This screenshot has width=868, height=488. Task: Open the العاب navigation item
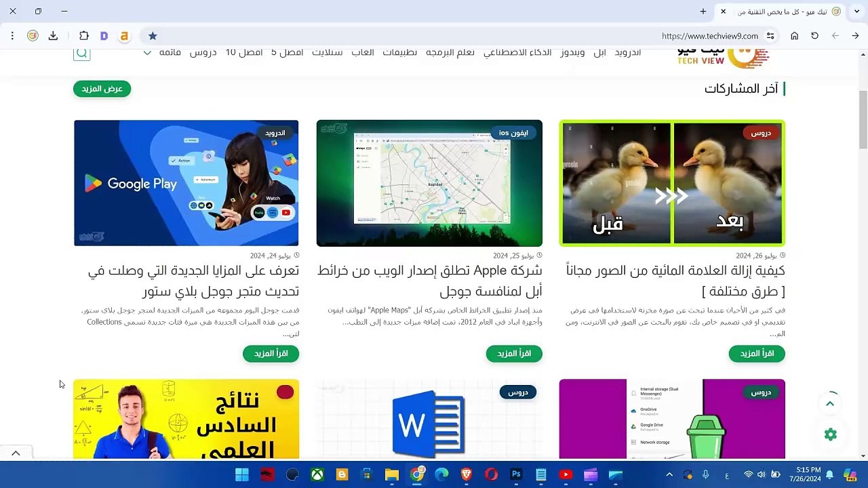click(x=363, y=53)
